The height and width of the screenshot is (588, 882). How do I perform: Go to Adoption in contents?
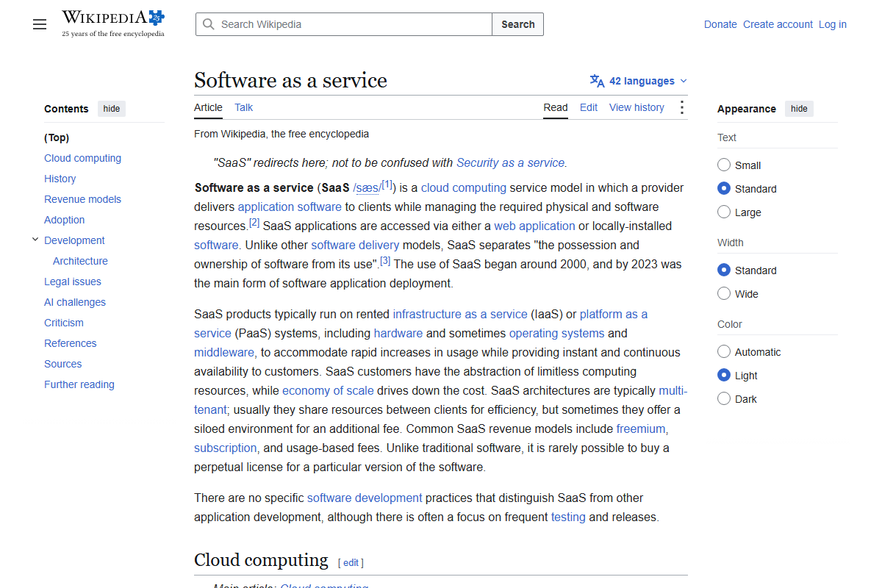64,220
